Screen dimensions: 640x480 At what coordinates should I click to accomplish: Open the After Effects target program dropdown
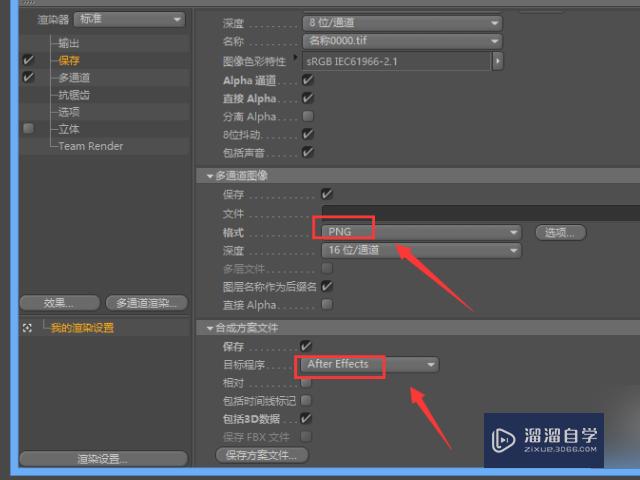(x=369, y=364)
